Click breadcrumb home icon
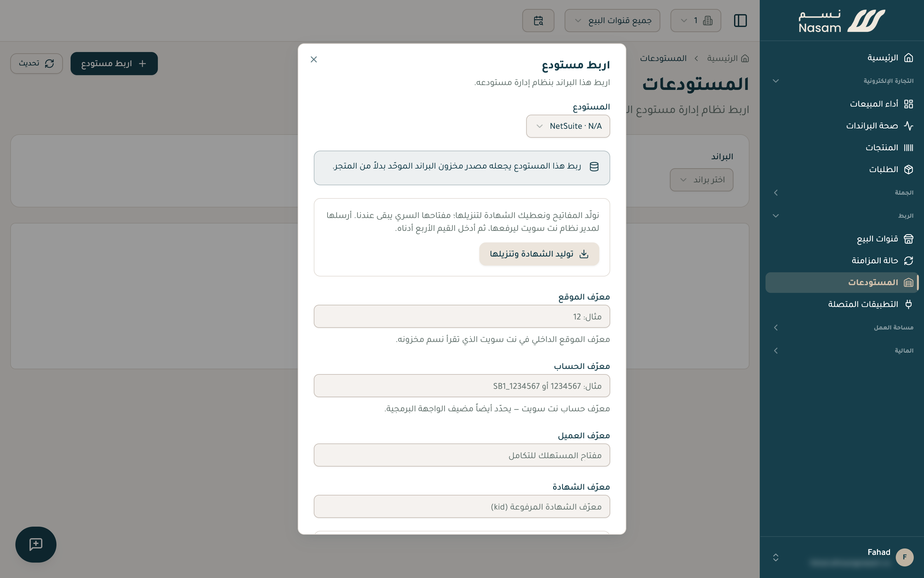 pos(745,58)
